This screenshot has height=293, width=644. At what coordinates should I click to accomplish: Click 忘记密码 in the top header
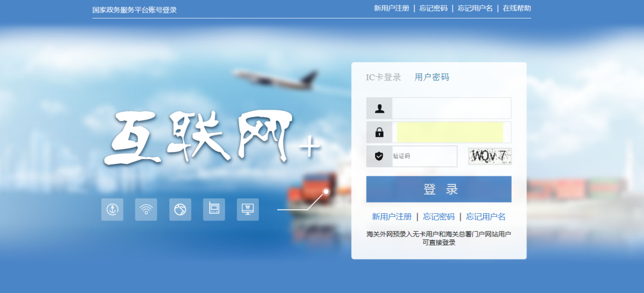tap(434, 8)
